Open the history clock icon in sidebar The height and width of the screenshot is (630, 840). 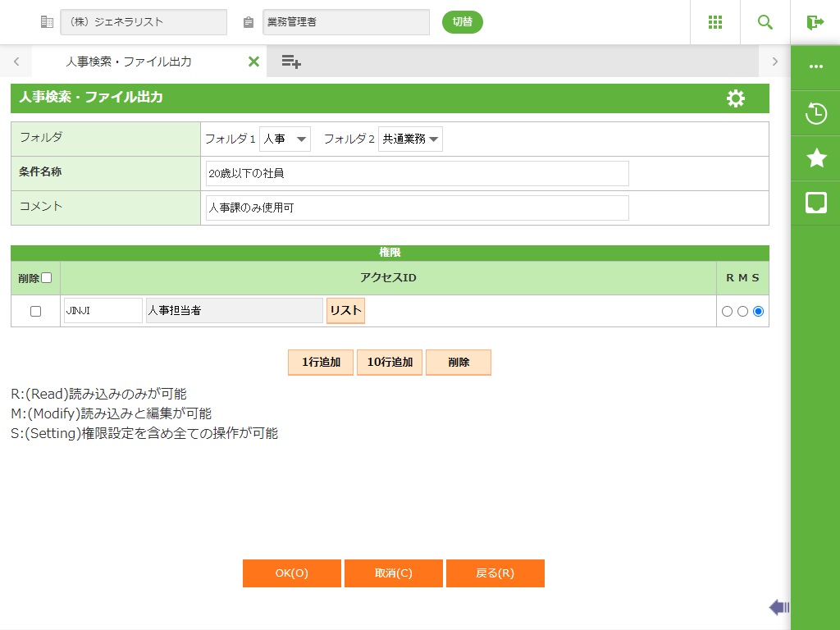pos(815,113)
